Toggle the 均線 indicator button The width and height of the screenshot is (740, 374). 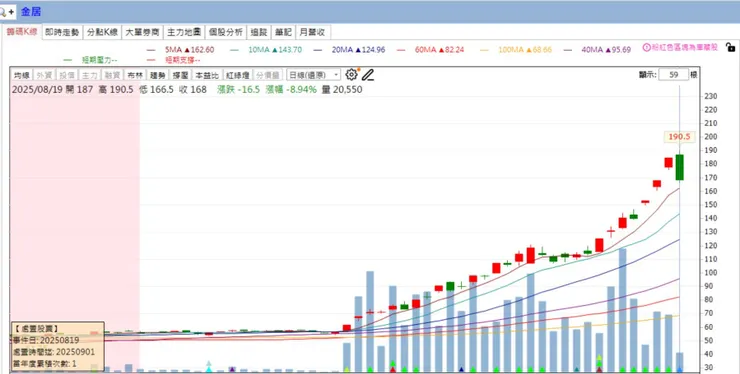(x=22, y=75)
